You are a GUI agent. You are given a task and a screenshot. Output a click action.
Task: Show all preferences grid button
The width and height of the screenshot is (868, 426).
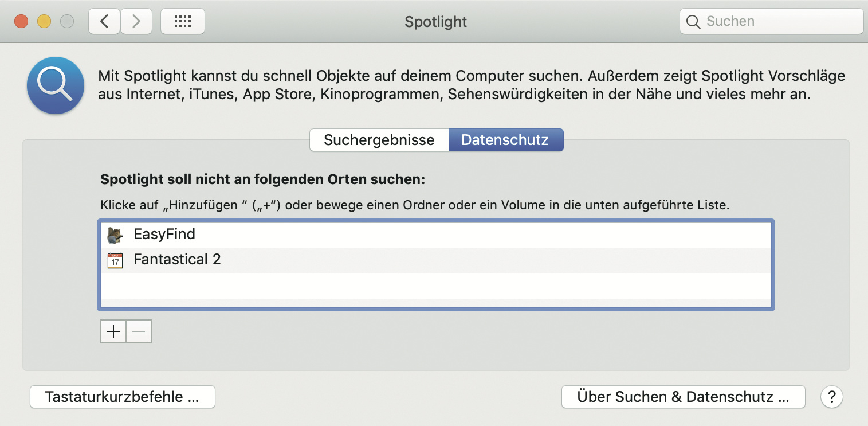(x=182, y=22)
